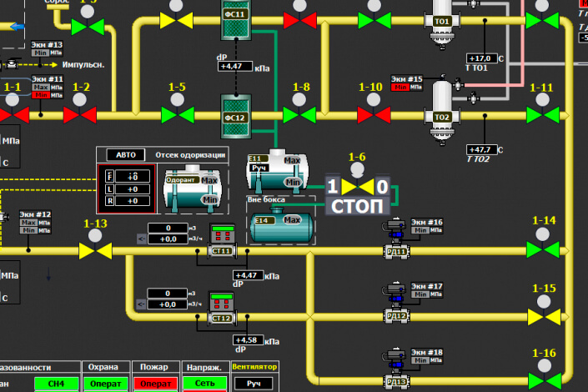Select the СТ11 flow meter
Viewport: 588px width, 392px height.
(x=222, y=242)
